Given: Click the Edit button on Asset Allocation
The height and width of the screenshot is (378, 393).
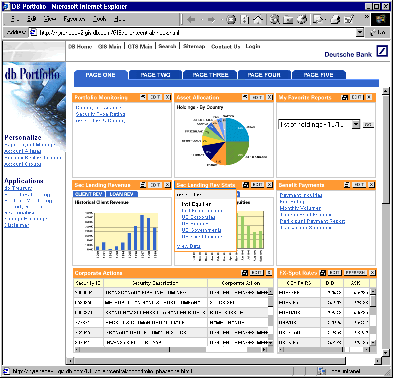Looking at the screenshot, I should click(x=257, y=97).
